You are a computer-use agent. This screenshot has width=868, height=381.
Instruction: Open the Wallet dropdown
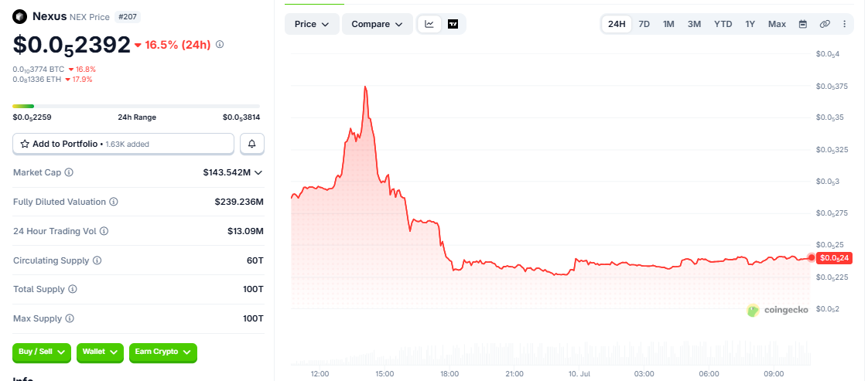(100, 352)
